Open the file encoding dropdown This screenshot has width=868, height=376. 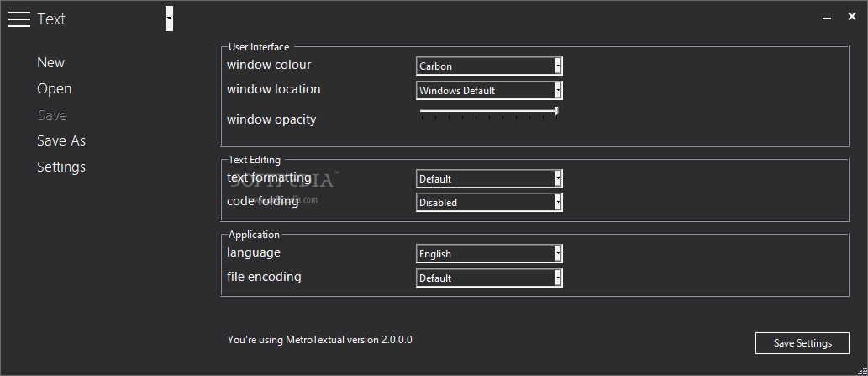[489, 278]
